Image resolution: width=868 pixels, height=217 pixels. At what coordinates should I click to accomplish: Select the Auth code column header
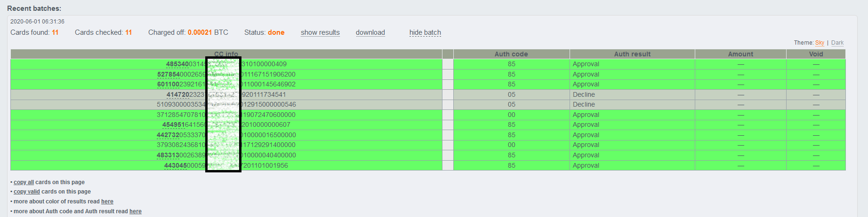[511, 54]
